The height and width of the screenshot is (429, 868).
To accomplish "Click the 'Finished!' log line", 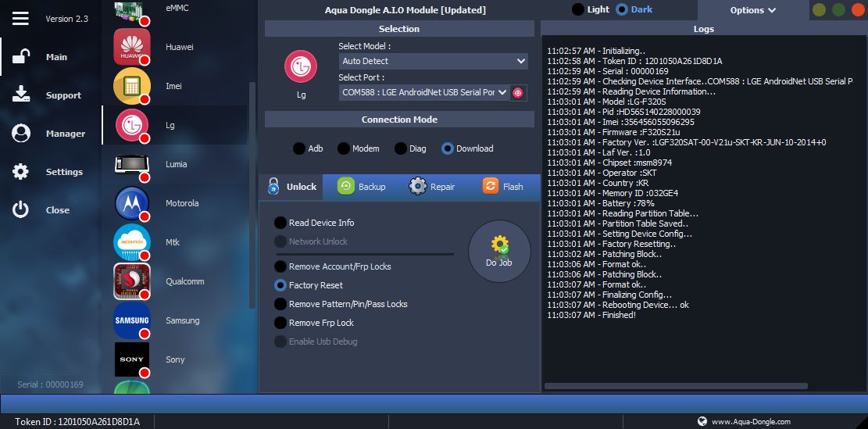I will click(591, 315).
